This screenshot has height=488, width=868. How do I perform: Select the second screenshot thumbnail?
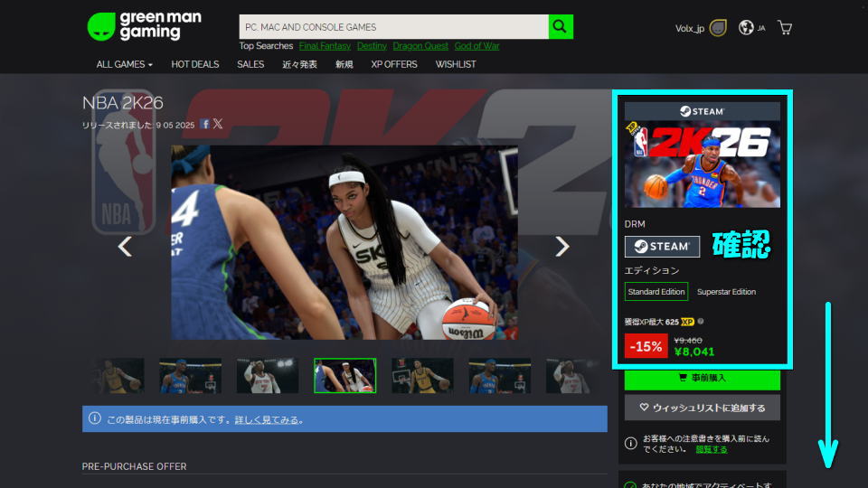[x=191, y=376]
